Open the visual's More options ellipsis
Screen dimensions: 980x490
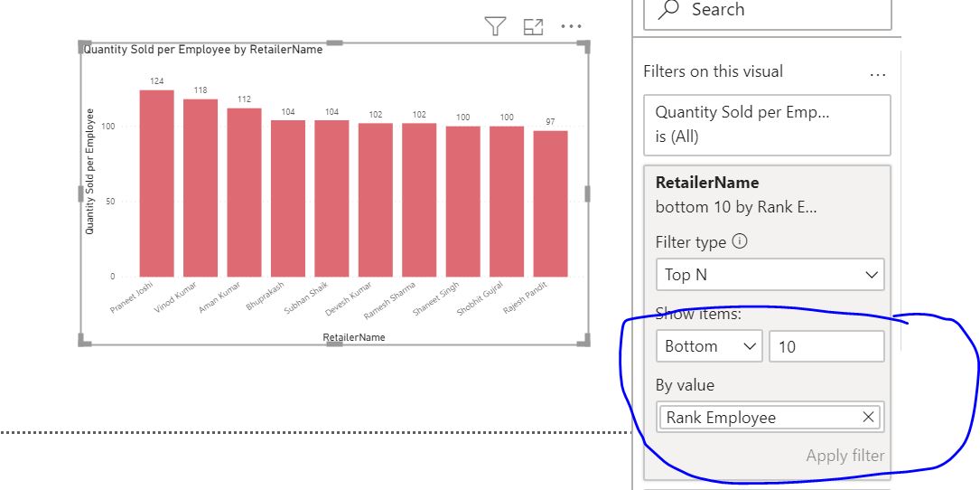(x=571, y=26)
